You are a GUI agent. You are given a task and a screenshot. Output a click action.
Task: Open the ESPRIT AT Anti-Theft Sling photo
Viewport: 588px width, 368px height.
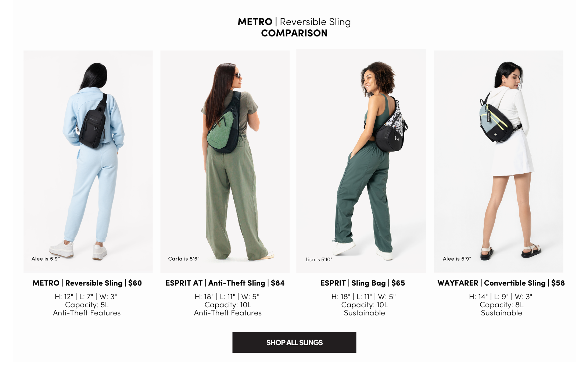click(x=225, y=162)
